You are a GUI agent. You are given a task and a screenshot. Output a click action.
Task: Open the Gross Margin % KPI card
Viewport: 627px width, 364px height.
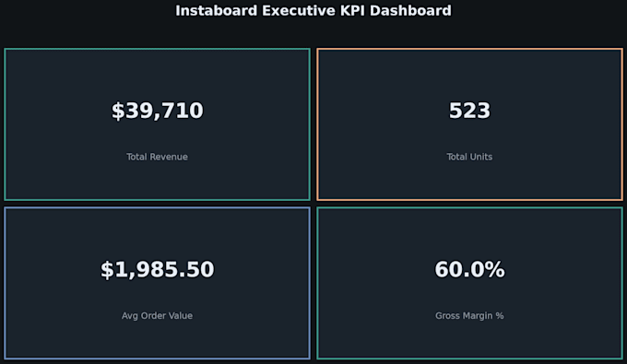pos(469,283)
